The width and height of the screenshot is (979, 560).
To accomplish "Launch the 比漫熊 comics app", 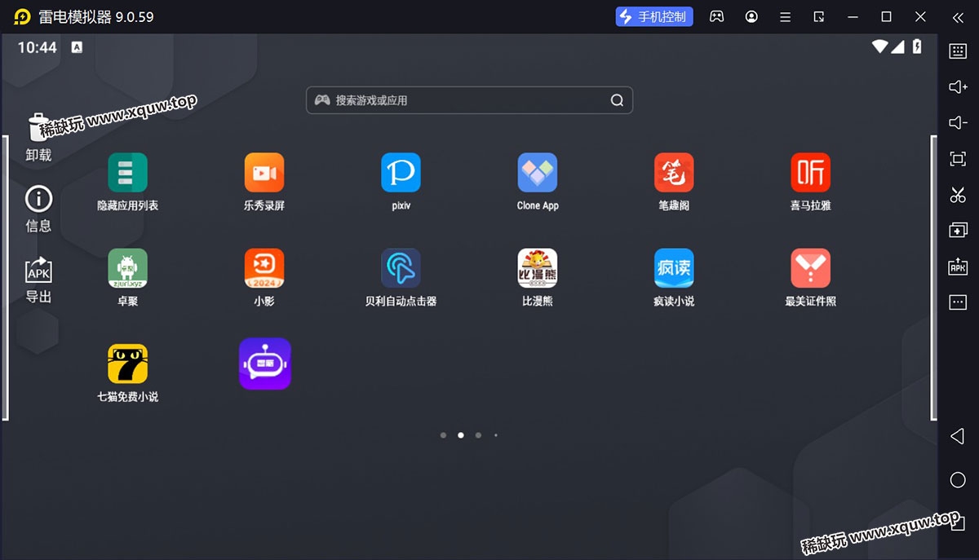I will [x=538, y=268].
